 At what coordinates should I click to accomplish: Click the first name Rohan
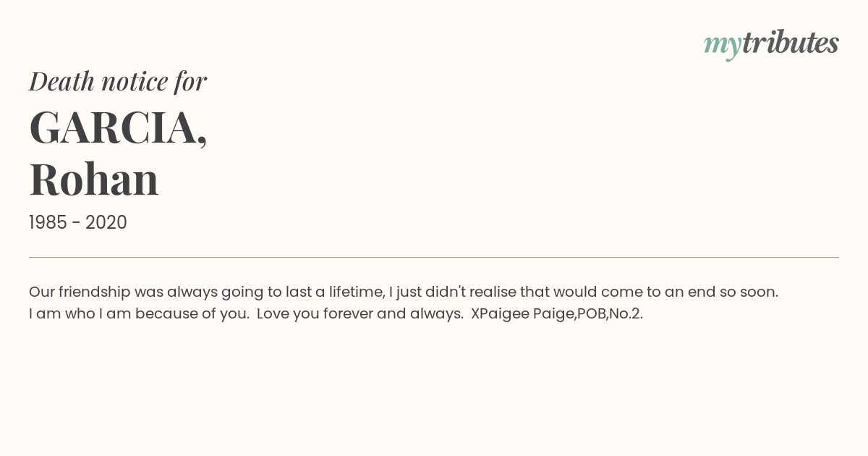(x=94, y=180)
